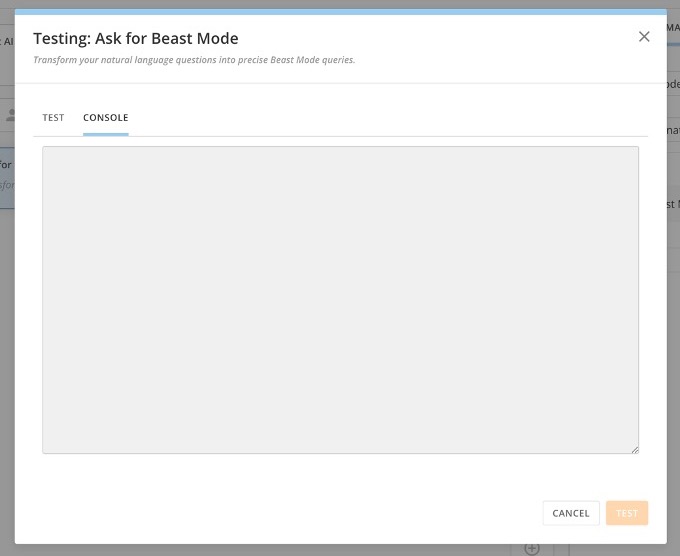The image size is (680, 556).
Task: Click the description about precise Beast Mode queries
Action: pyautogui.click(x=194, y=60)
